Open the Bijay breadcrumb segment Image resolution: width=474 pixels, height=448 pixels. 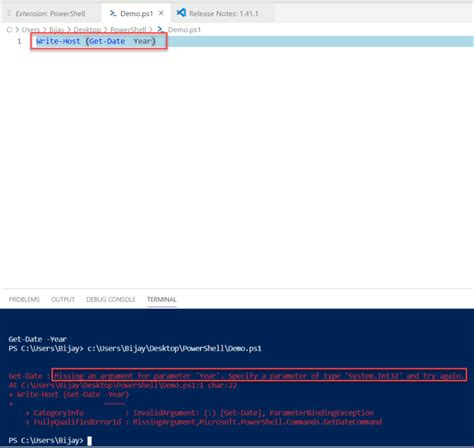coord(57,30)
